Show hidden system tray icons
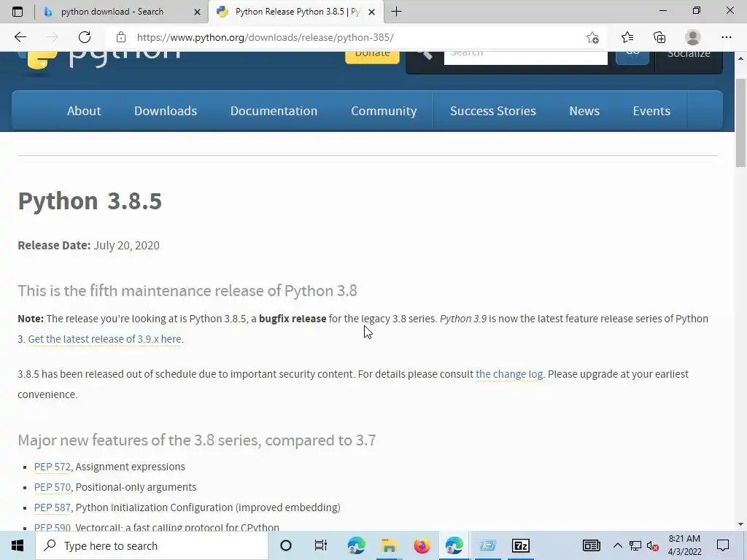Image resolution: width=747 pixels, height=560 pixels. tap(617, 545)
